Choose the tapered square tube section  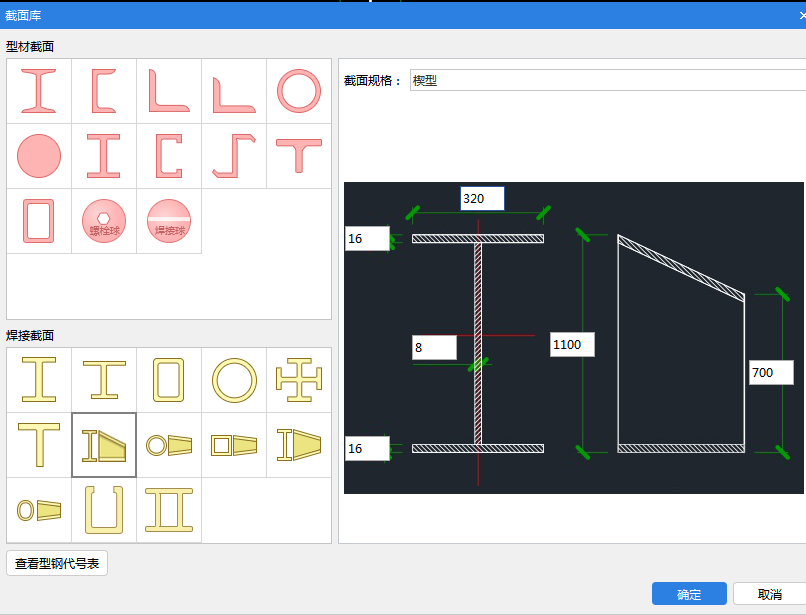point(234,445)
